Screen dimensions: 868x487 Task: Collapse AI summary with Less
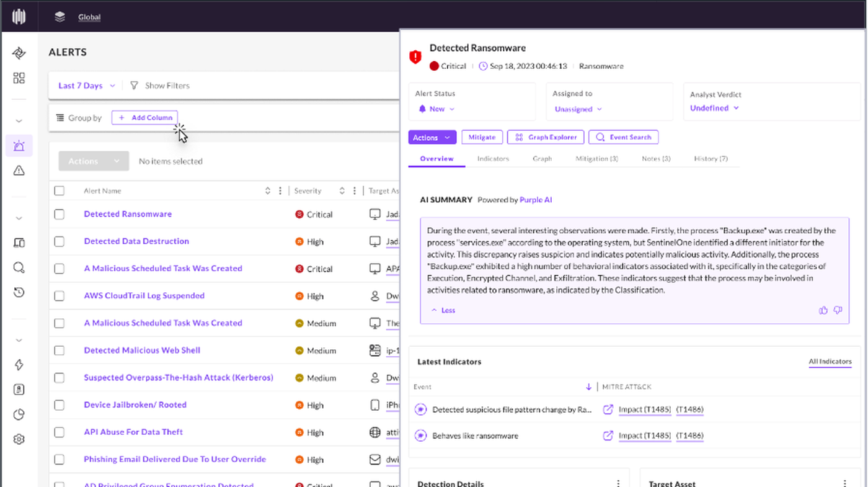[443, 310]
